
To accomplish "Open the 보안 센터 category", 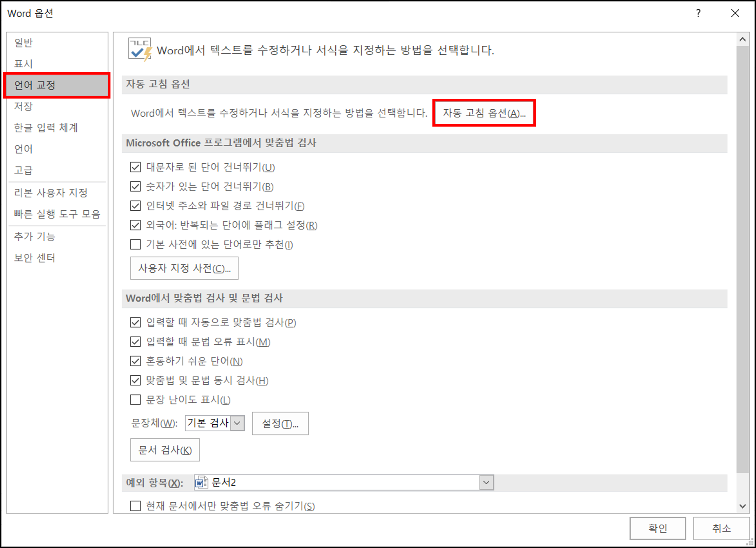I will point(57,258).
